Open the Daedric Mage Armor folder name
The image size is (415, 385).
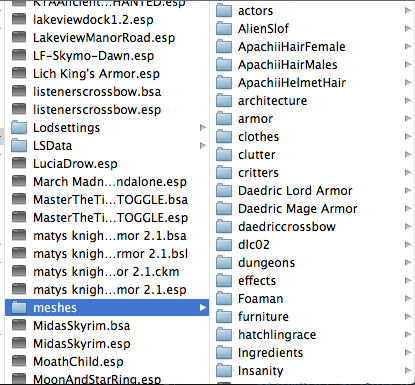pos(298,209)
